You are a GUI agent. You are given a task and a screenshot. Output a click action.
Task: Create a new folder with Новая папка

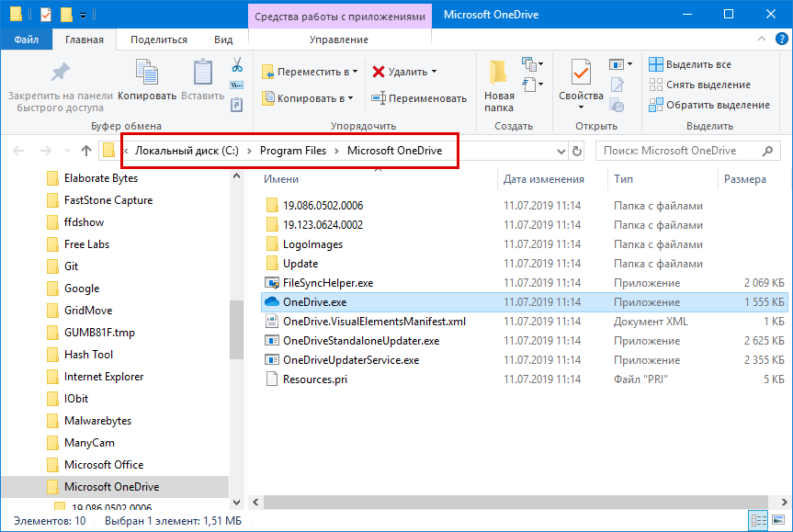pyautogui.click(x=499, y=86)
